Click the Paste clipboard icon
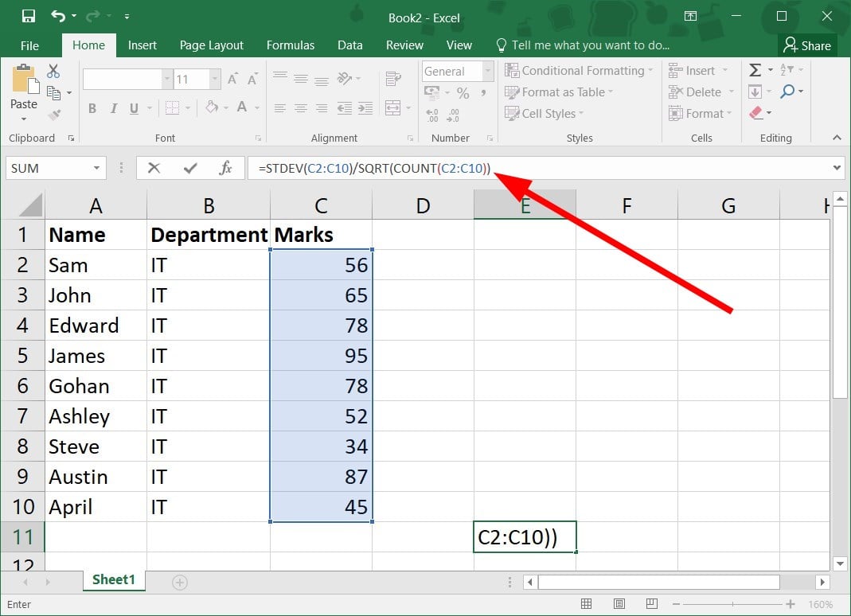Image resolution: width=851 pixels, height=616 pixels. pyautogui.click(x=25, y=80)
